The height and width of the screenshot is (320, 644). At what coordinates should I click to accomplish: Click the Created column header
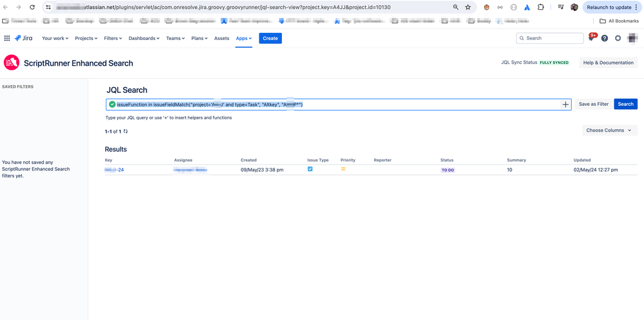click(248, 160)
